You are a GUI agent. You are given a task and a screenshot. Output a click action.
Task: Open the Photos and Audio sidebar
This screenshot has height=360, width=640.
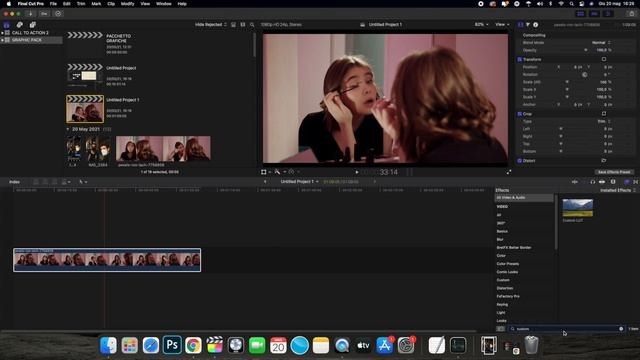click(x=19, y=25)
